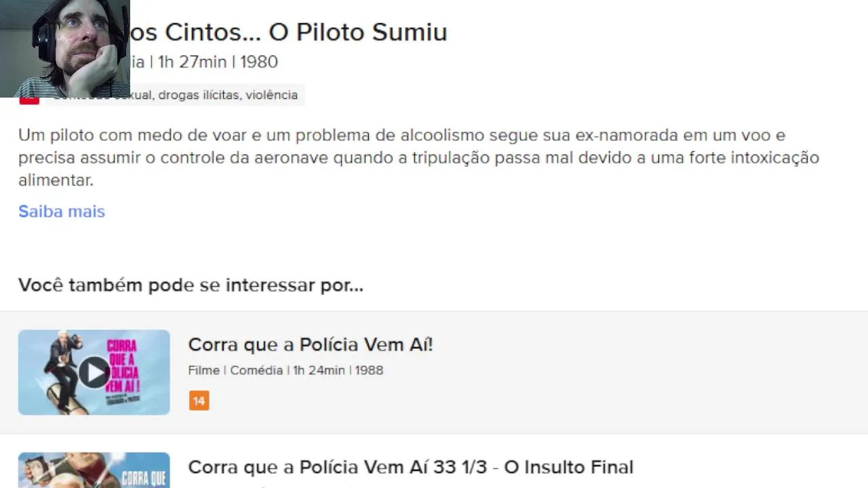Click the Filme label of first recommendation

(x=204, y=370)
